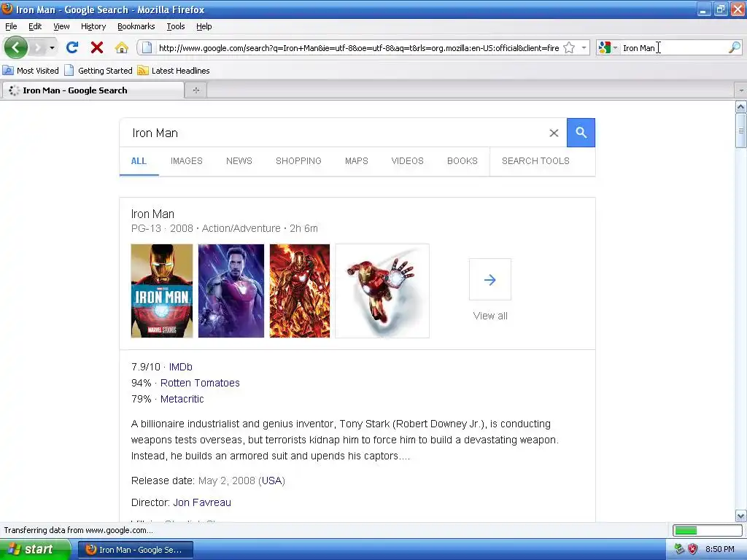Click the Forward navigation arrow

point(38,47)
